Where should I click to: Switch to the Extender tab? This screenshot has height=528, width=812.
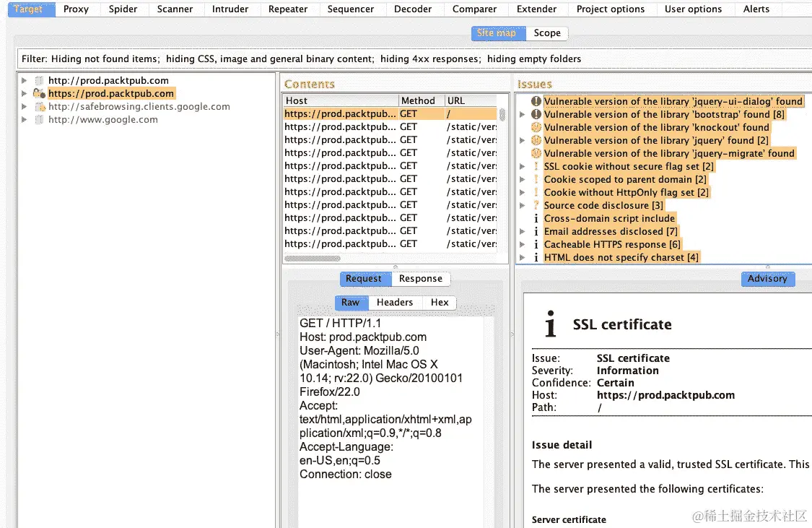tap(536, 9)
